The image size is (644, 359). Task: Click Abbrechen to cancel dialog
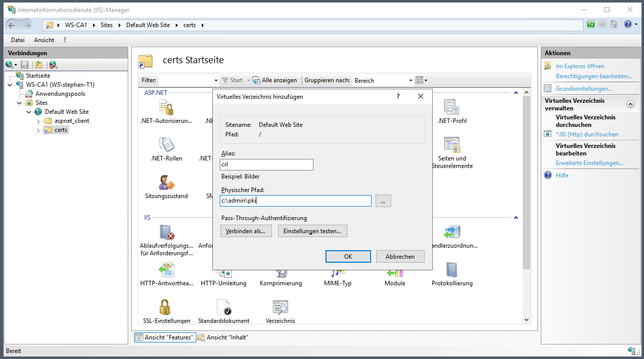tap(400, 256)
